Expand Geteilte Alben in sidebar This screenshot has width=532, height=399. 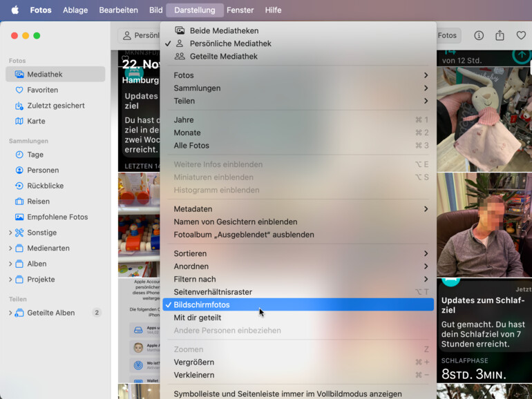[10, 313]
